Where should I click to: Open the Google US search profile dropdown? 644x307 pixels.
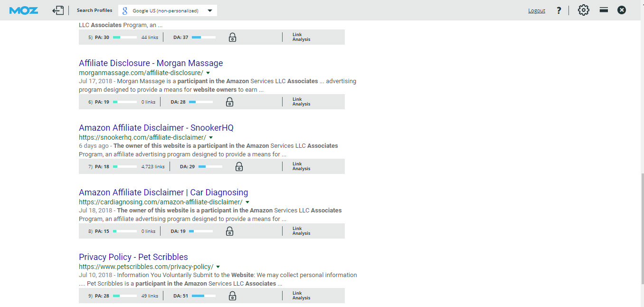click(168, 10)
